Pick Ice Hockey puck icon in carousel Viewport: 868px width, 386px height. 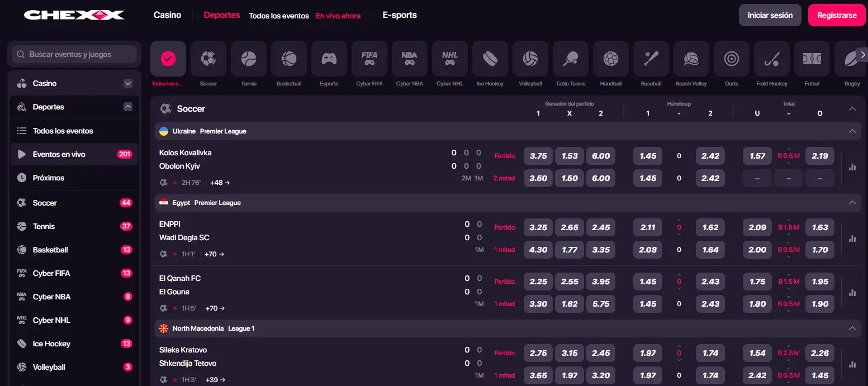(490, 59)
